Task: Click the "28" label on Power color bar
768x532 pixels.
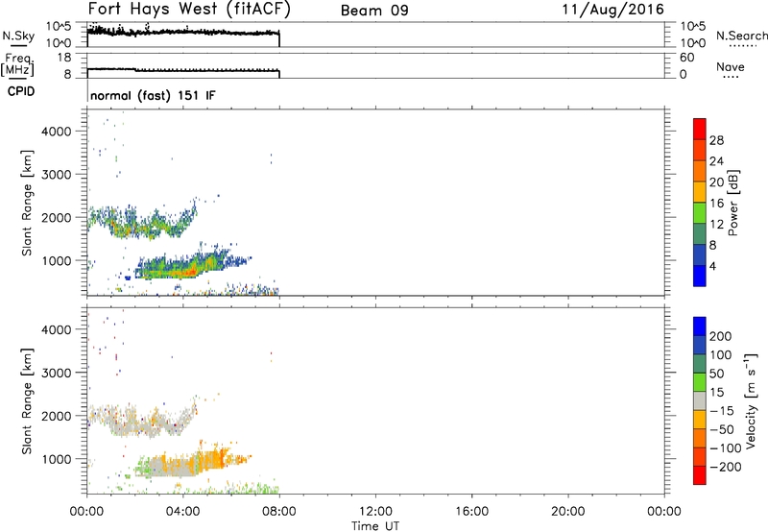Action: (x=716, y=140)
